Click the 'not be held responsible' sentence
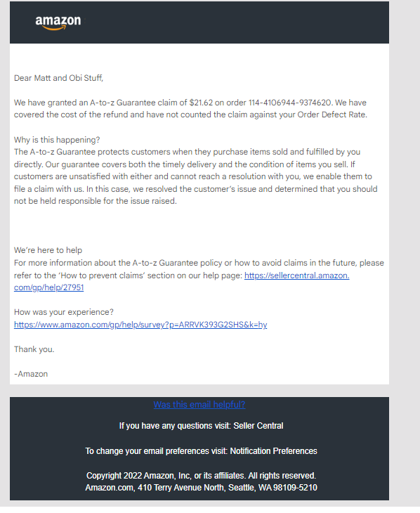Screen dimensions: 420x513 (96, 201)
